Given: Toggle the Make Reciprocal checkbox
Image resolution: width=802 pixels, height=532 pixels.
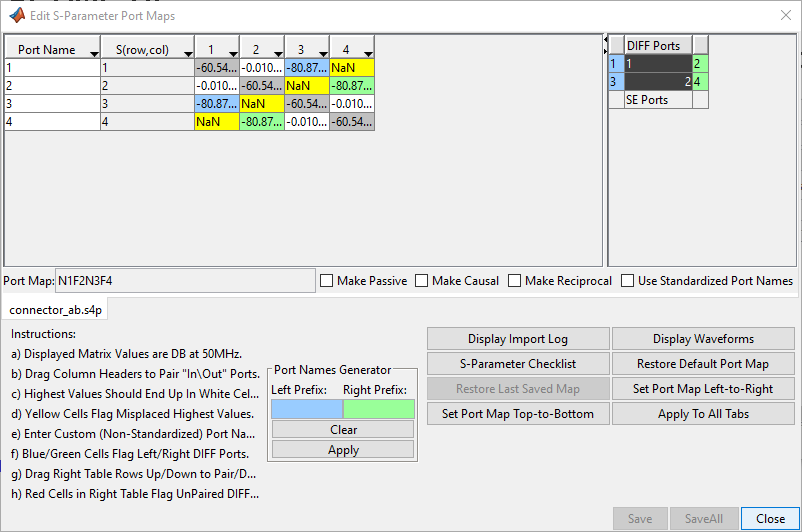Looking at the screenshot, I should pyautogui.click(x=515, y=281).
